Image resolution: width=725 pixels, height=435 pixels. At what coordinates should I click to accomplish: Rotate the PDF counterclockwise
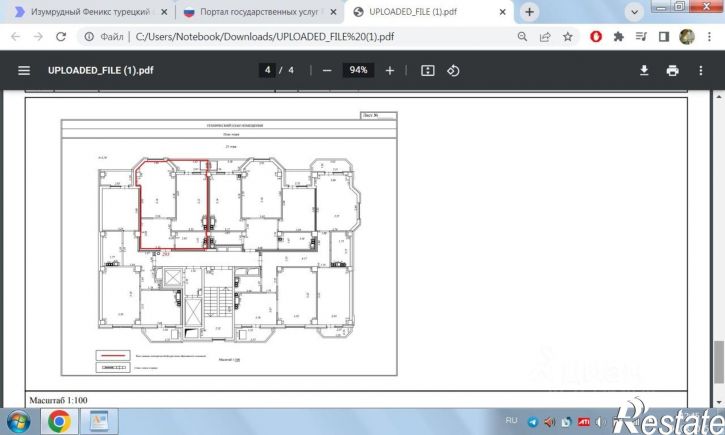pyautogui.click(x=453, y=71)
